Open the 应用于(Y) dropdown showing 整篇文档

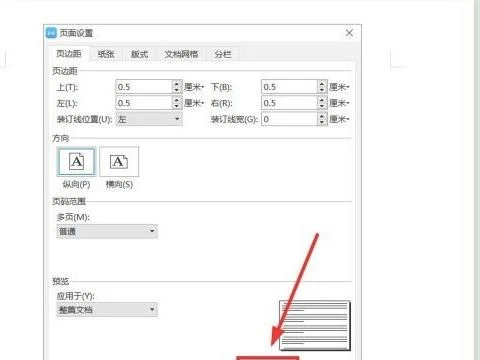tap(107, 310)
